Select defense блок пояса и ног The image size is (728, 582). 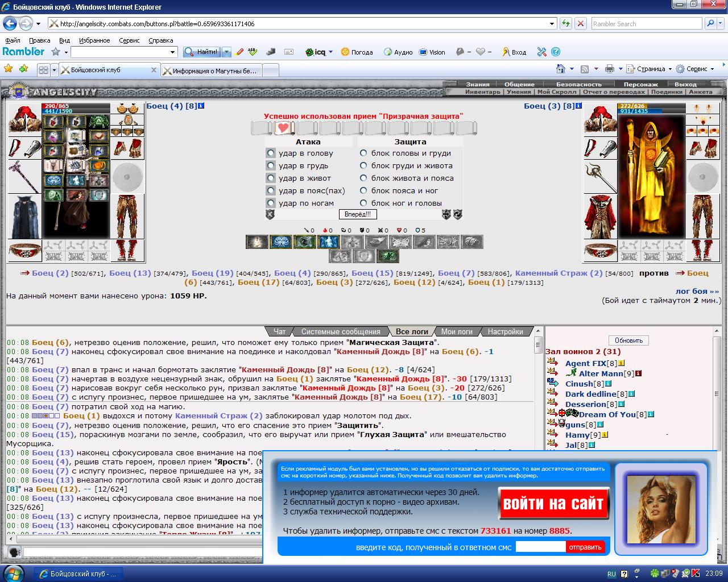[363, 191]
